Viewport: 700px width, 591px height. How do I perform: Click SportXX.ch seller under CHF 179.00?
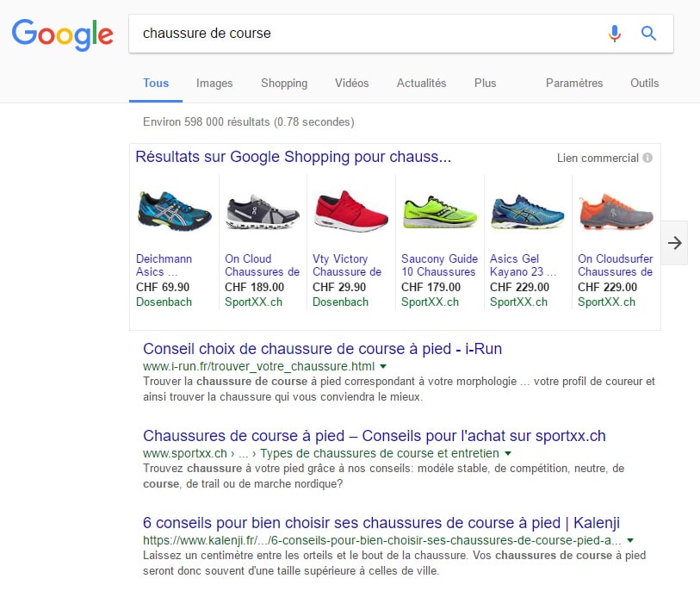point(430,302)
